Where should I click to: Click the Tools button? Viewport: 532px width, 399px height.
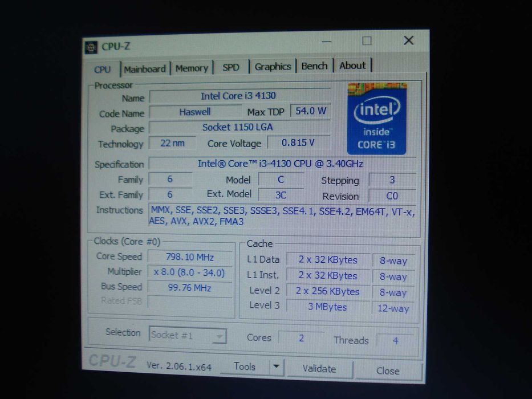tap(244, 367)
